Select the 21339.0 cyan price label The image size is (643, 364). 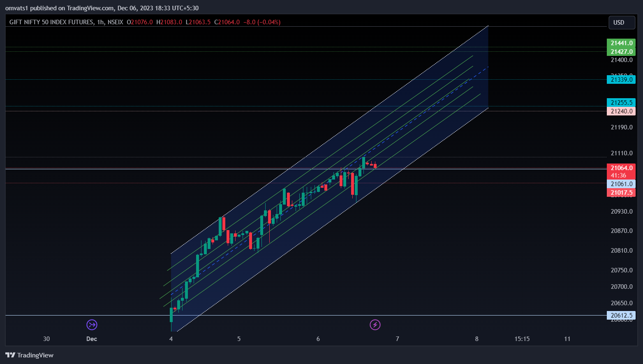pyautogui.click(x=621, y=80)
